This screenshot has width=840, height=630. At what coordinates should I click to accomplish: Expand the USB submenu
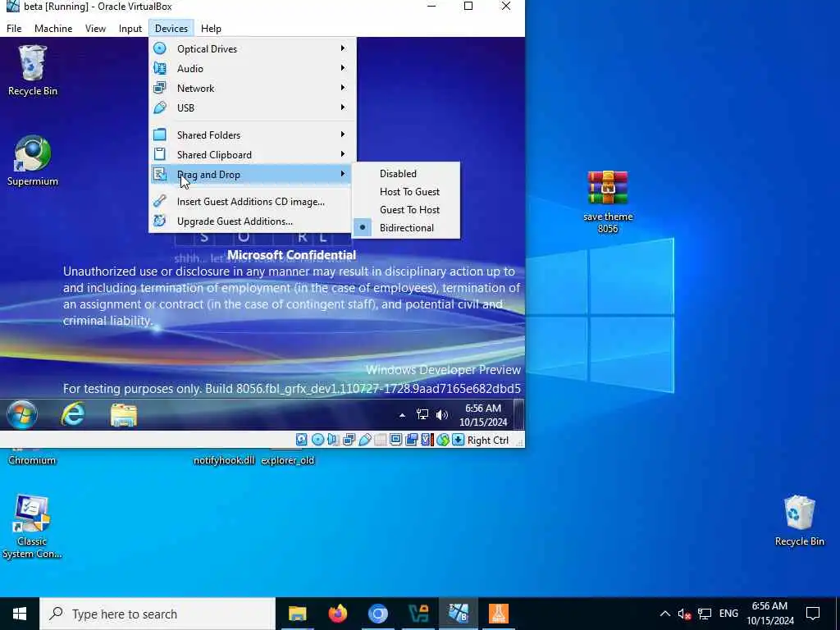coord(251,108)
